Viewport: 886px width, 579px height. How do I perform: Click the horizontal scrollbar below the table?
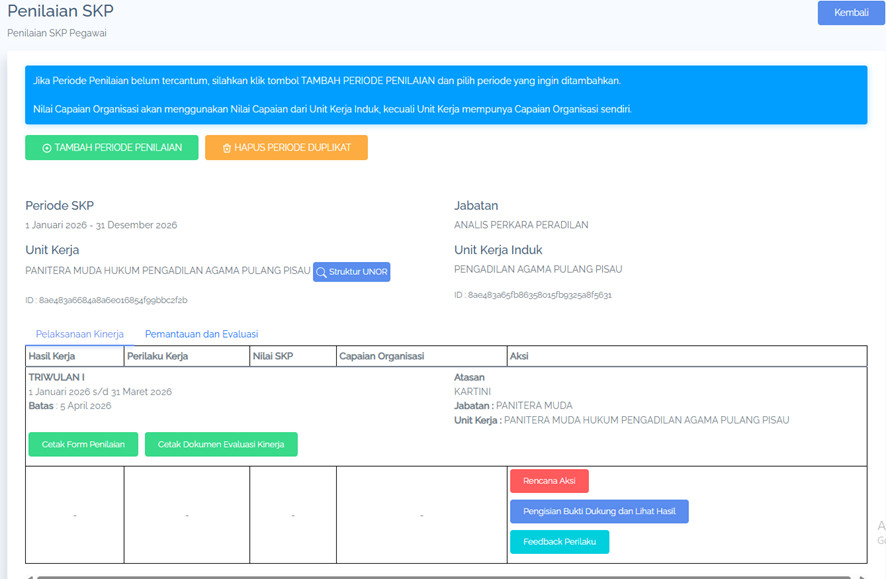440,576
